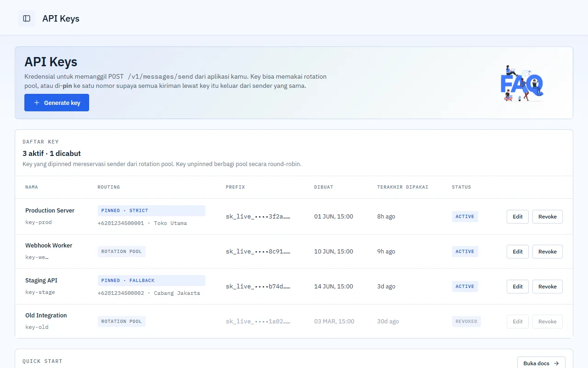Image resolution: width=588 pixels, height=368 pixels.
Task: Click the 3d ago last-used value
Action: click(x=386, y=287)
